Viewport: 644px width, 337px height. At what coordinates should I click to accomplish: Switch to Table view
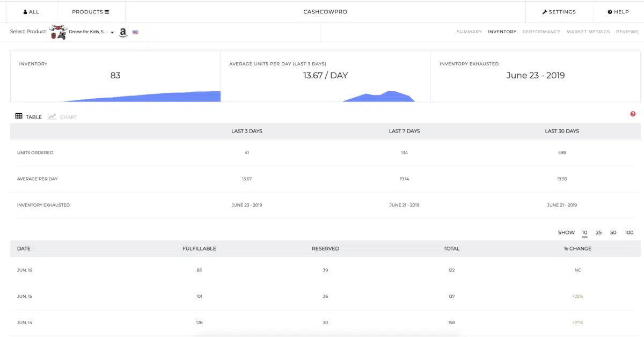[x=28, y=116]
